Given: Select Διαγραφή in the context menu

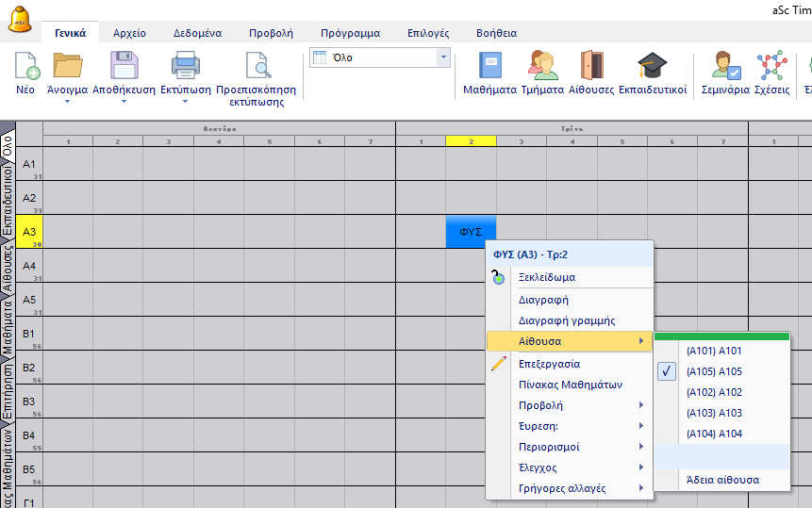Looking at the screenshot, I should pos(543,300).
